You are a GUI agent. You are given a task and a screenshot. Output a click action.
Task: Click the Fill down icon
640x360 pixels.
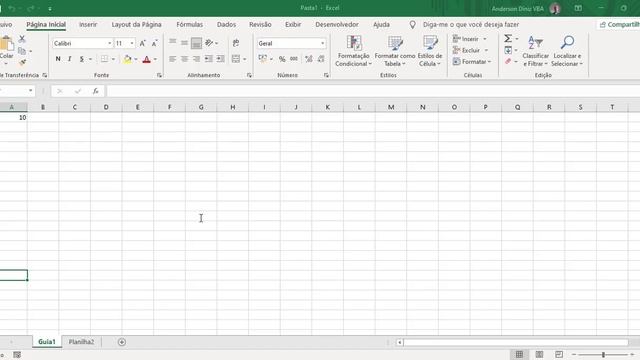click(508, 50)
